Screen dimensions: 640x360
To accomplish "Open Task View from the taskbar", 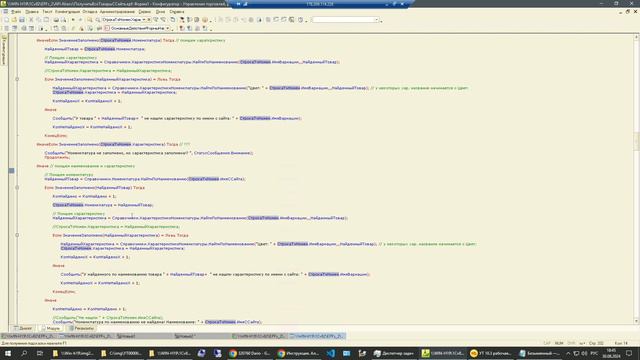I will pyautogui.click(x=40, y=353).
